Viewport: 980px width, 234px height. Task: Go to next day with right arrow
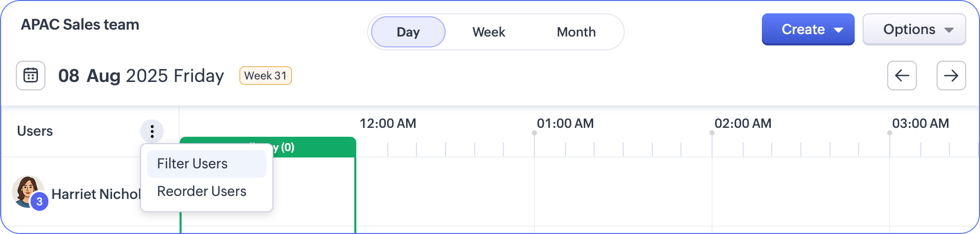pyautogui.click(x=951, y=76)
